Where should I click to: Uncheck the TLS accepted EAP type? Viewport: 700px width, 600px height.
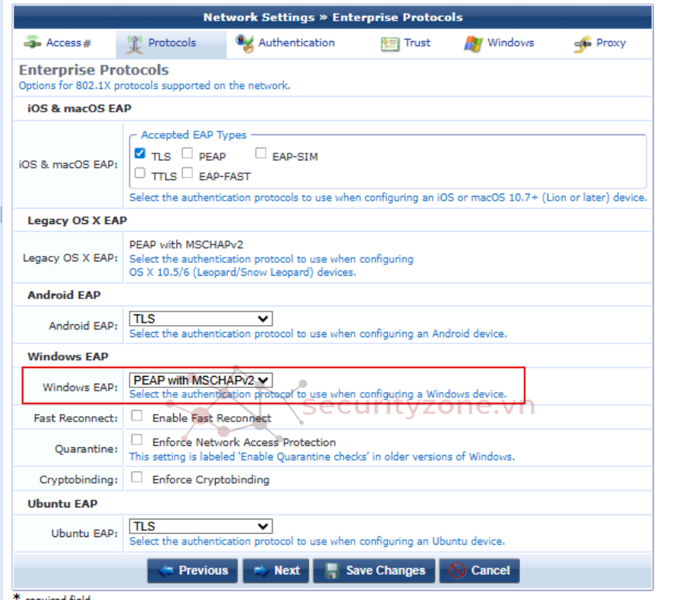[x=140, y=153]
